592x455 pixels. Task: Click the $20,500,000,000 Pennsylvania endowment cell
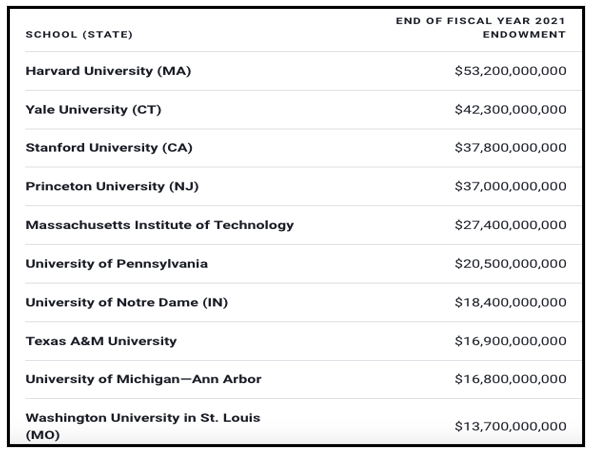510,264
